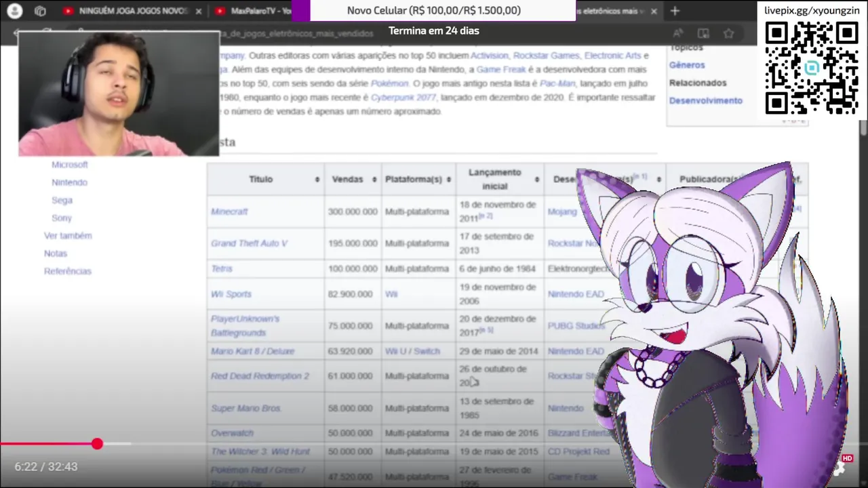The height and width of the screenshot is (488, 868).
Task: Click the streamer webcam overlay
Action: pyautogui.click(x=119, y=94)
